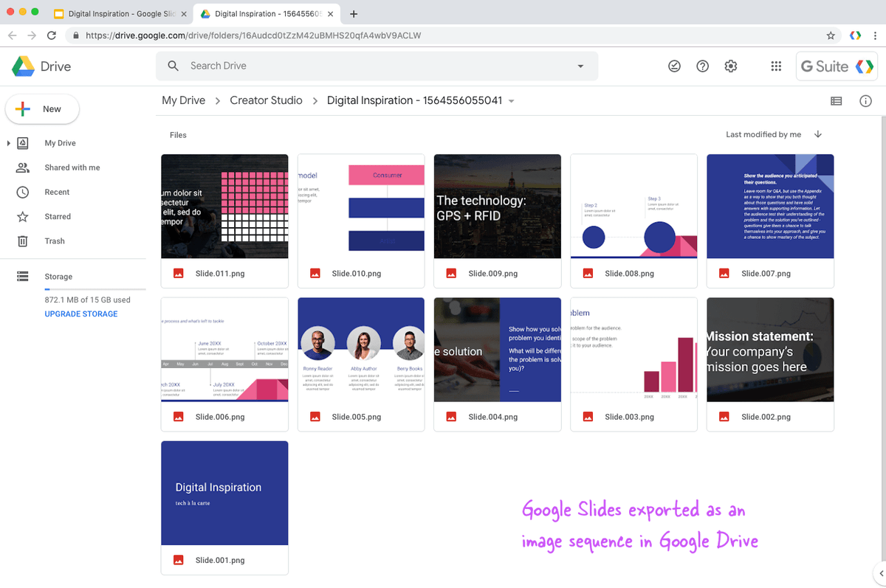This screenshot has height=588, width=886.
Task: Check backup status via checkmark icon
Action: [674, 66]
